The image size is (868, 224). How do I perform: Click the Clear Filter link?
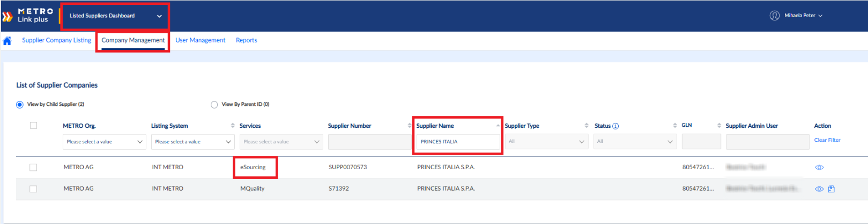pos(827,140)
